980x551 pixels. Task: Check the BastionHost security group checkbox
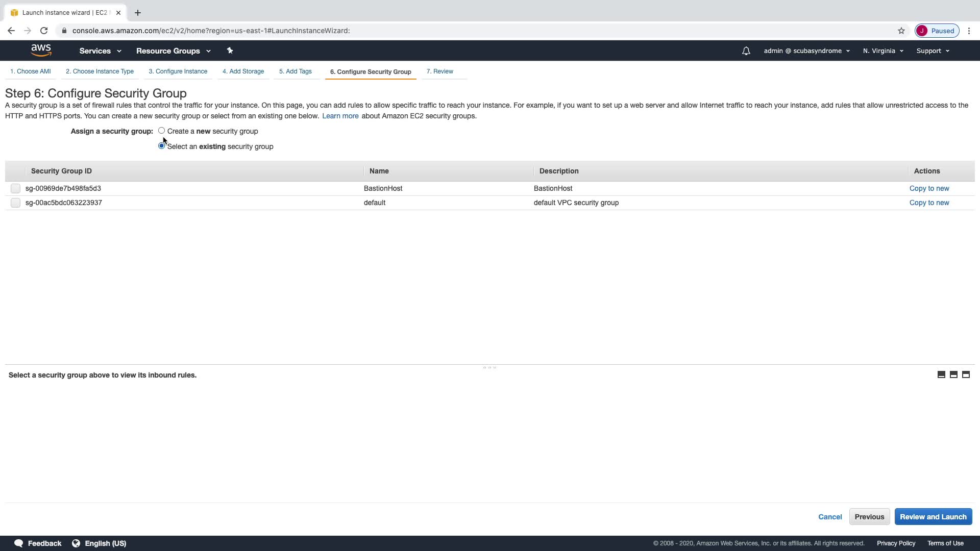(x=15, y=189)
